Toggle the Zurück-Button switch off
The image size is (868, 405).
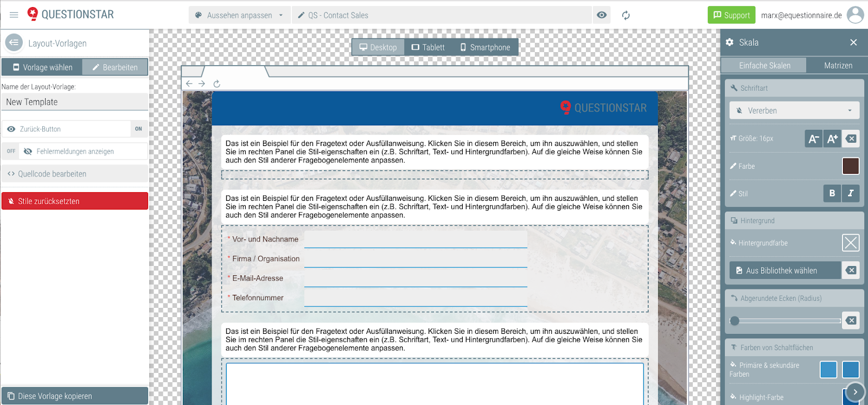tap(138, 129)
